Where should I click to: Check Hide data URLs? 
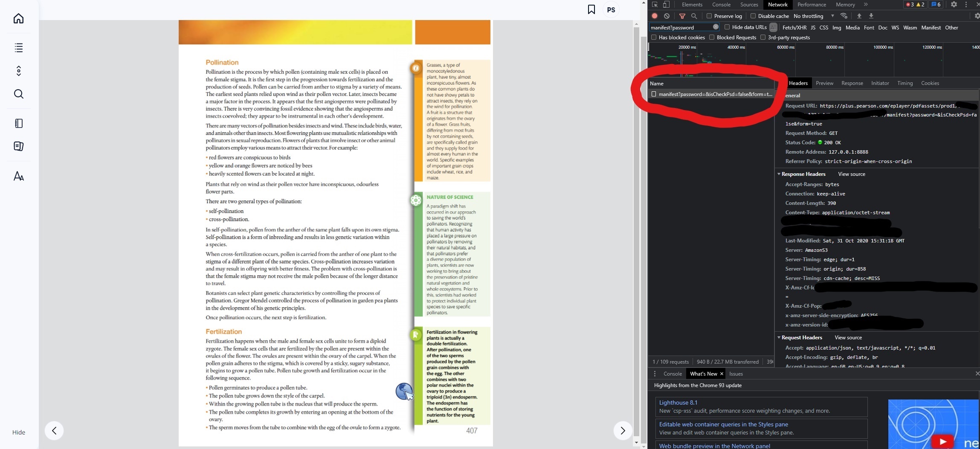(x=727, y=27)
